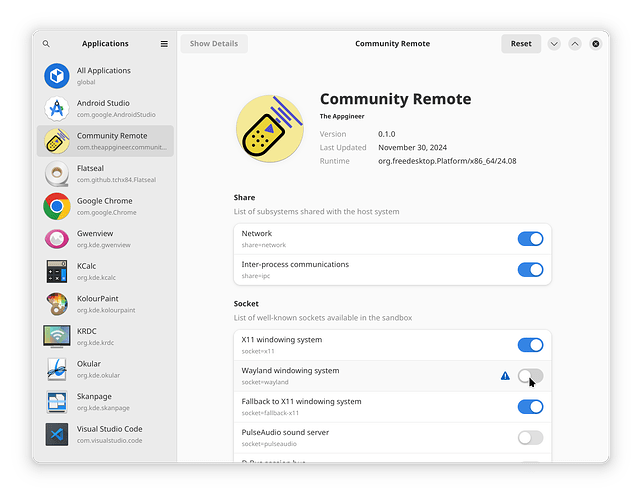Image resolution: width=643 pixels, height=500 pixels.
Task: Click the share=ipc label
Action: 256,276
